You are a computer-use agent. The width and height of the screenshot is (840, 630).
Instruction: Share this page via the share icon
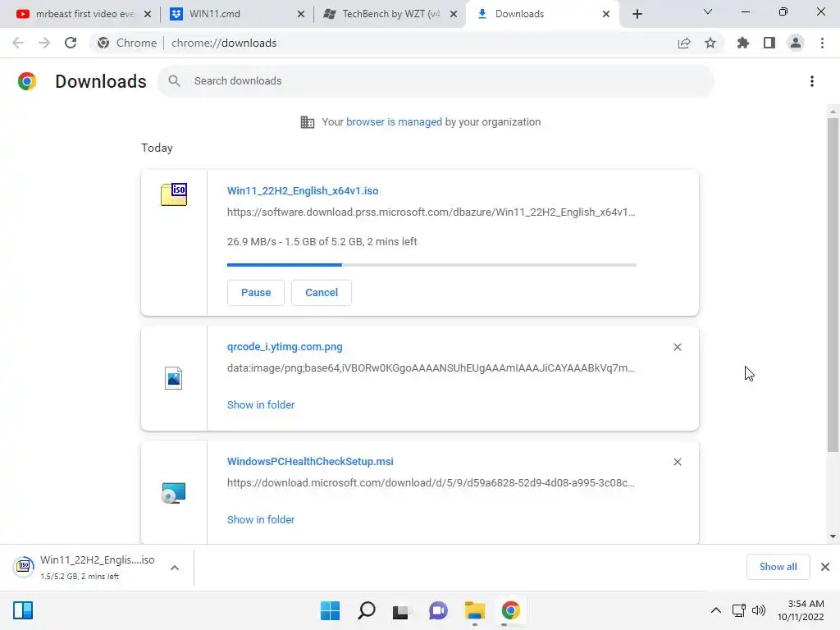pyautogui.click(x=684, y=43)
